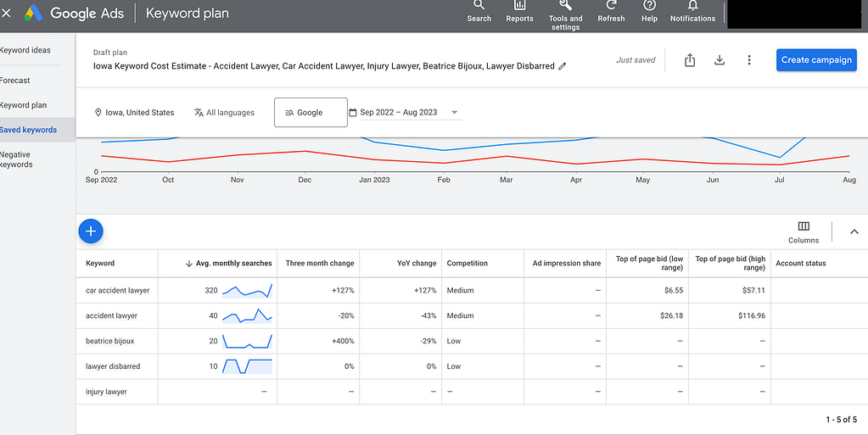Image resolution: width=868 pixels, height=435 pixels.
Task: Edit plan name with pencil icon
Action: [x=563, y=66]
